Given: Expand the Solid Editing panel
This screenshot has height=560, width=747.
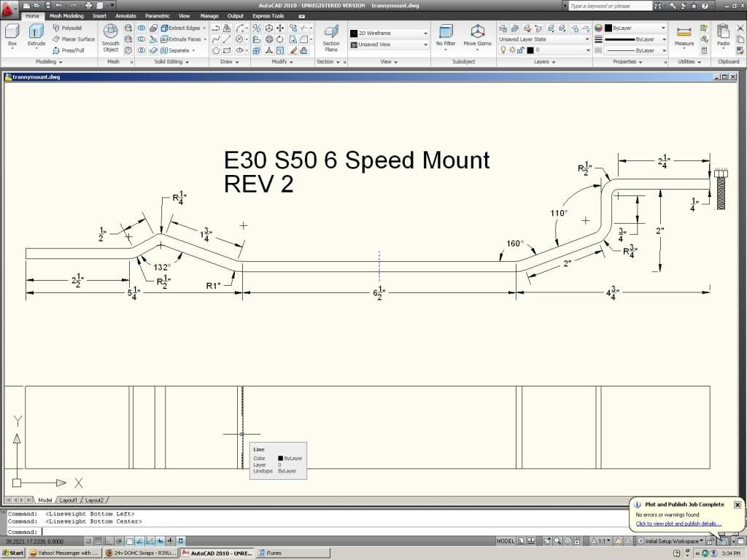Looking at the screenshot, I should (x=171, y=61).
